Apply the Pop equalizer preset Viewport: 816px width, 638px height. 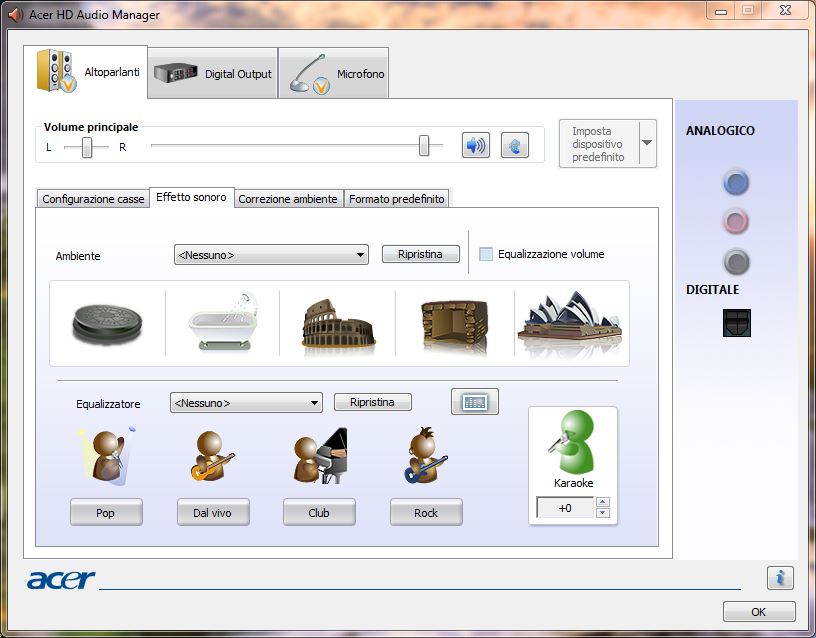point(106,513)
